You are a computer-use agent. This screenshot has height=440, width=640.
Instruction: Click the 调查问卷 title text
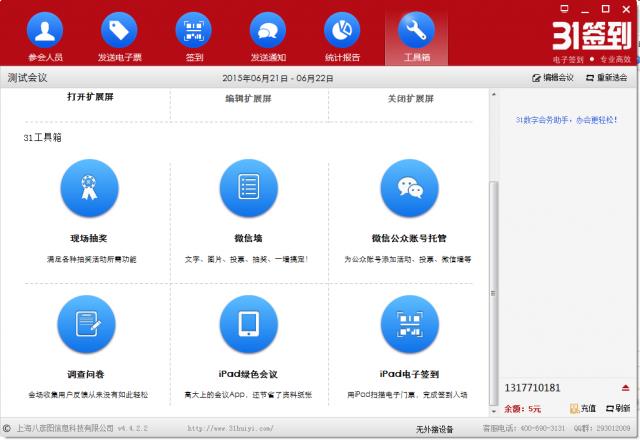tap(86, 374)
